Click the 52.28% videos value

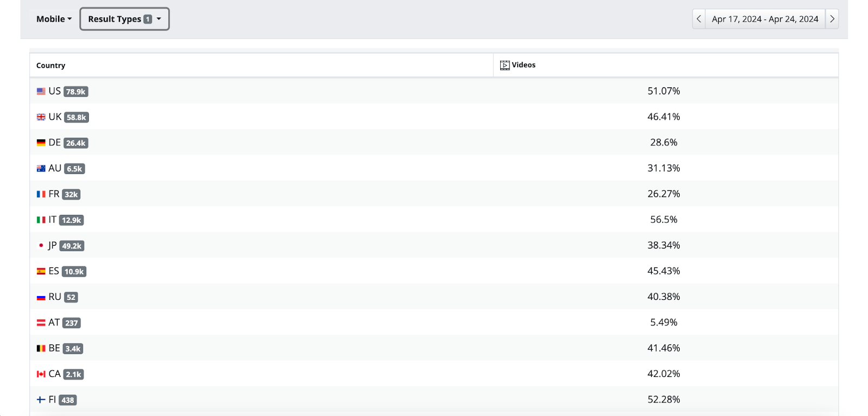pyautogui.click(x=664, y=400)
